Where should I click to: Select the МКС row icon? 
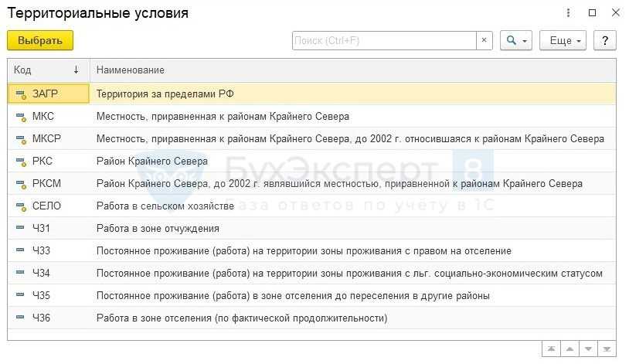pos(21,117)
